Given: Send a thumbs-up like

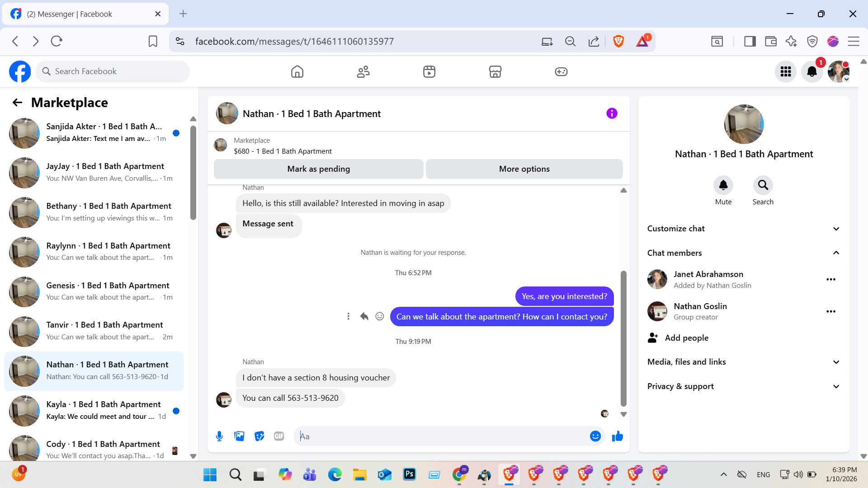Looking at the screenshot, I should 617,436.
